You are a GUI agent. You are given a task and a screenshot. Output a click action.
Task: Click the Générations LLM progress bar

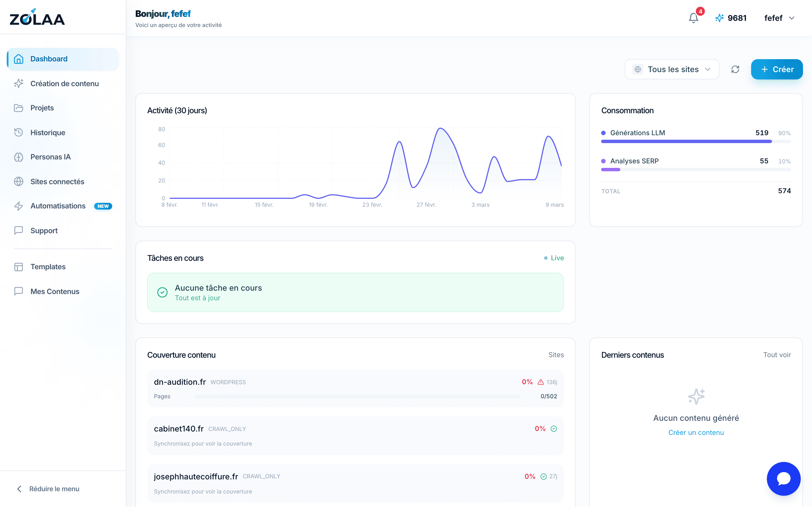coord(686,141)
